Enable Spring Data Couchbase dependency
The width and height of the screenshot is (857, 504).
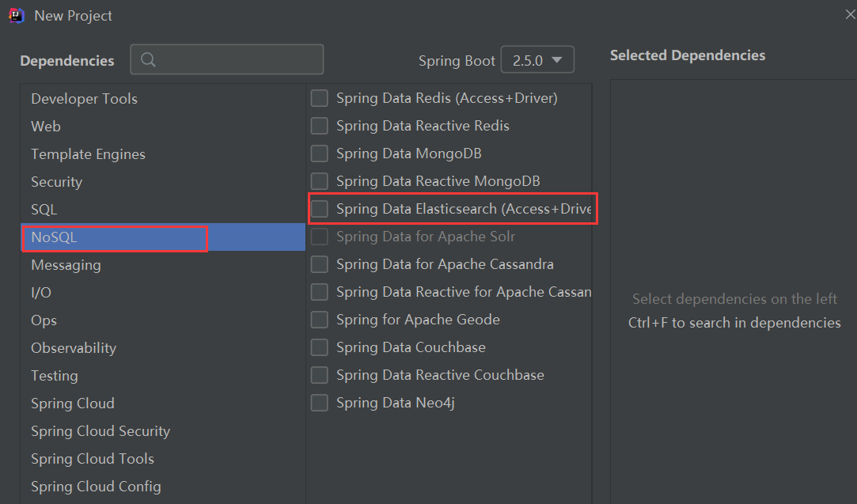coord(319,347)
